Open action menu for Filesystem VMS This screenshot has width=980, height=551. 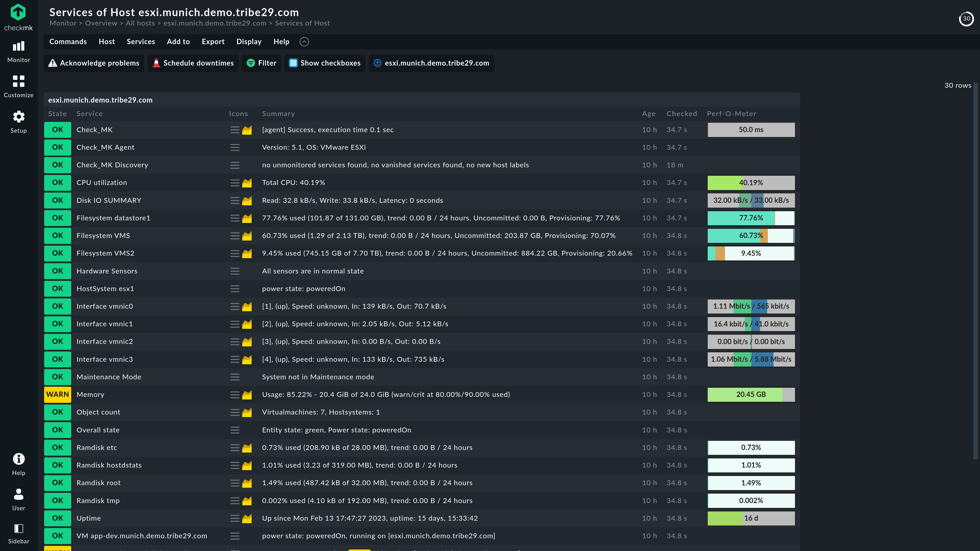point(235,236)
